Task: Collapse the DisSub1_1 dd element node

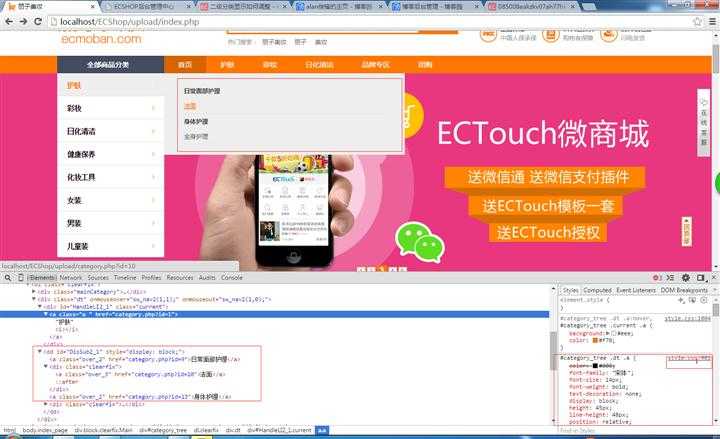Action: click(39, 351)
